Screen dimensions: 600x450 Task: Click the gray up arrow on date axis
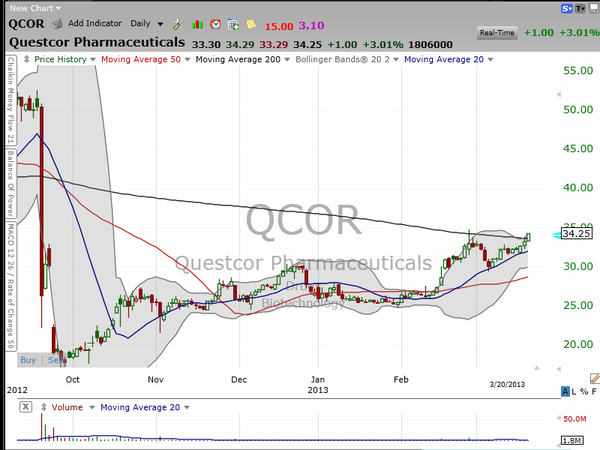point(537,368)
